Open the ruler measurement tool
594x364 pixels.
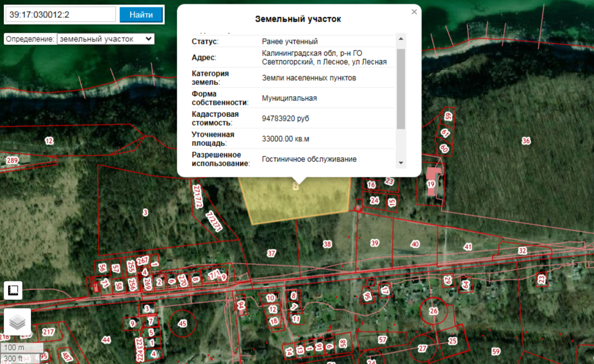click(14, 290)
